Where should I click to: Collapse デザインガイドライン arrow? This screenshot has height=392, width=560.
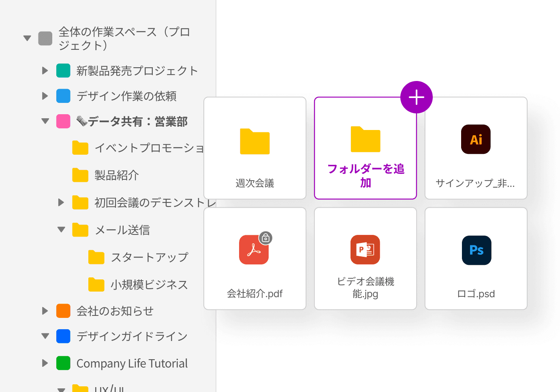point(45,336)
